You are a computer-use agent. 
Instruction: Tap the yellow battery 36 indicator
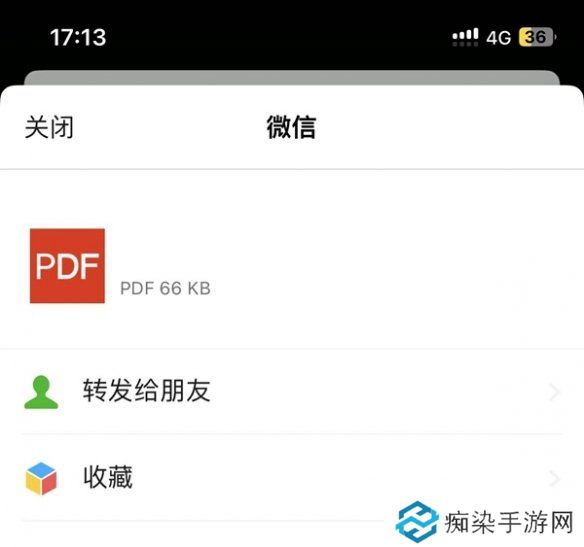[x=536, y=37]
